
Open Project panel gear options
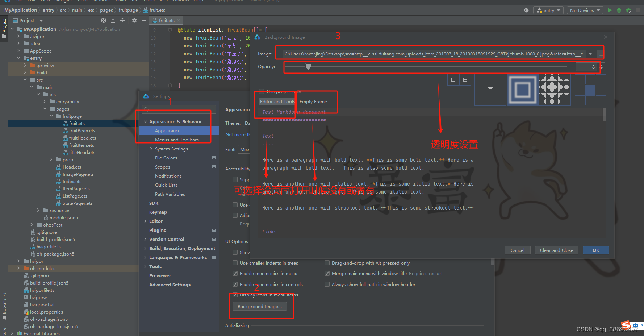(134, 20)
